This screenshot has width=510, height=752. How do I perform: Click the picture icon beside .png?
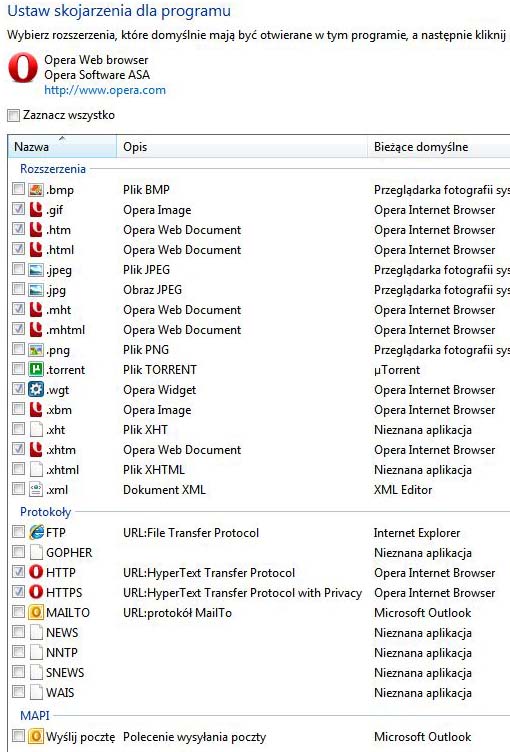coord(36,350)
